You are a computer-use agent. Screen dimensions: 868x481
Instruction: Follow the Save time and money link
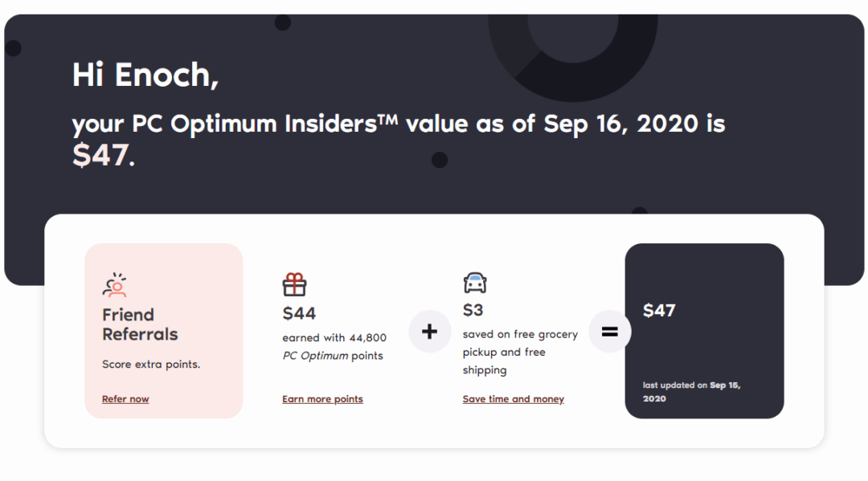[513, 399]
